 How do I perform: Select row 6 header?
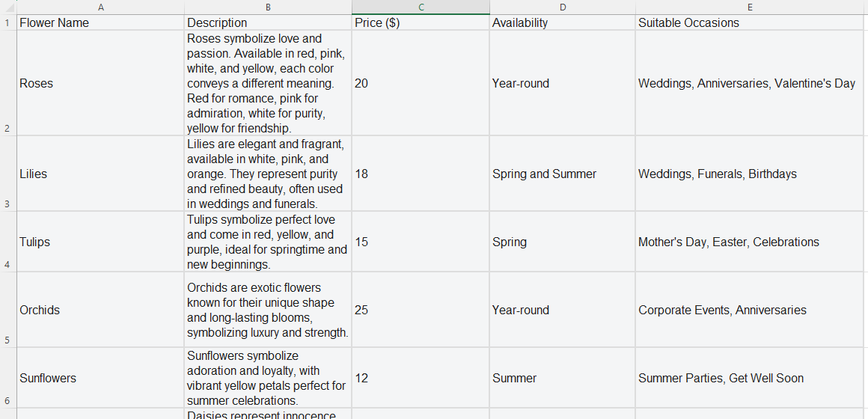click(x=7, y=378)
